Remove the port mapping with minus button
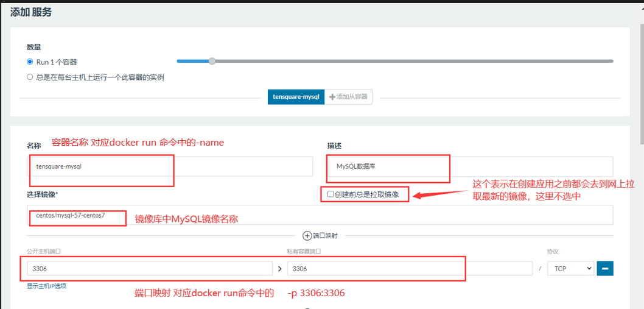This screenshot has height=309, width=644. coord(605,268)
